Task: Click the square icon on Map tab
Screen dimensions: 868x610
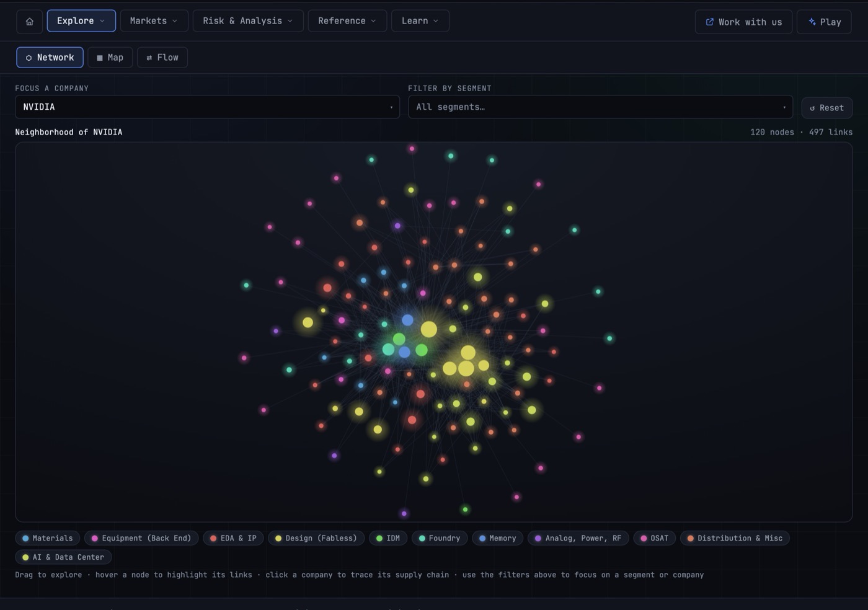Action: pyautogui.click(x=100, y=58)
